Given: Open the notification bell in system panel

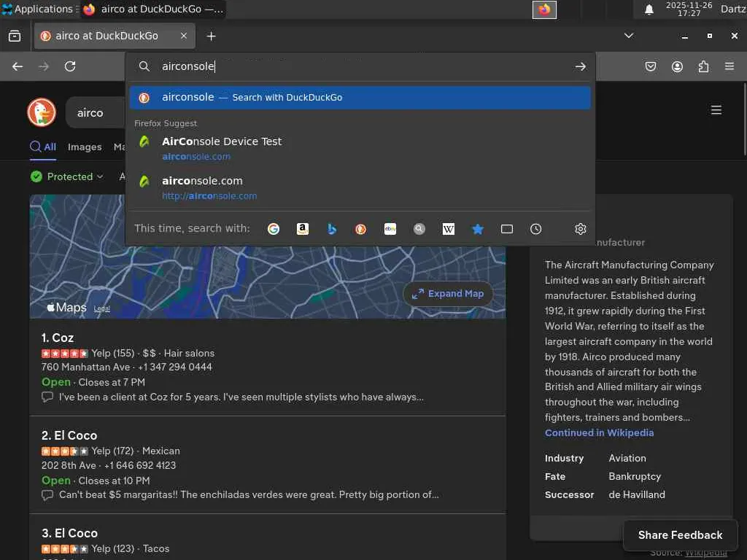Looking at the screenshot, I should [649, 9].
